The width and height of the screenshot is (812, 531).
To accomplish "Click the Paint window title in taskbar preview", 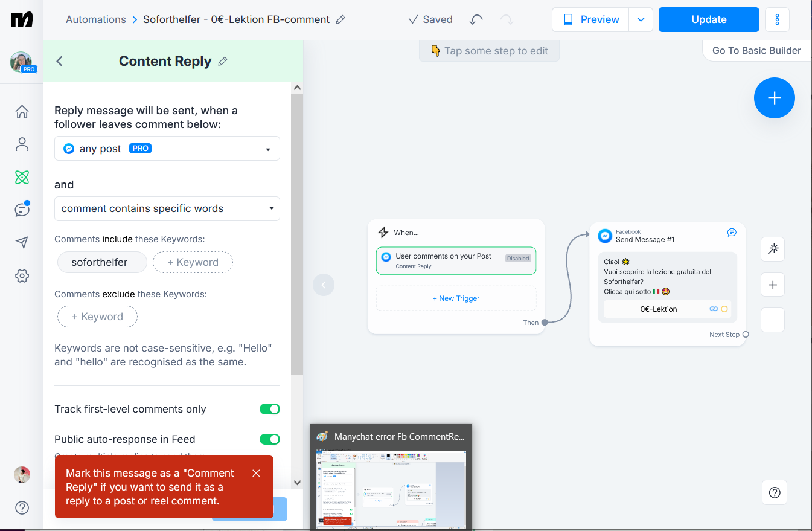I will 399,436.
